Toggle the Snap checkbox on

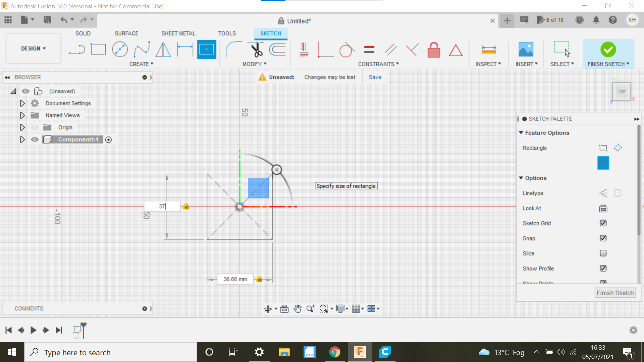click(x=603, y=238)
